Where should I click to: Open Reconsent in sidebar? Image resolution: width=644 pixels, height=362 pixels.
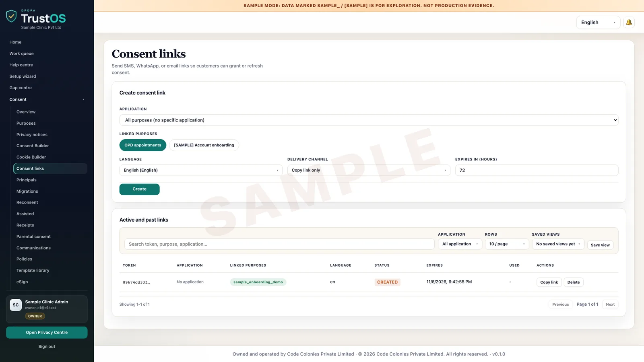click(x=27, y=202)
